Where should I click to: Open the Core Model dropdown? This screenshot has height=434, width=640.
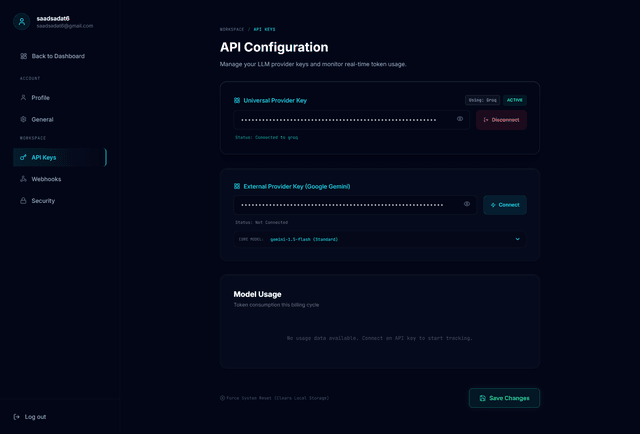[380, 239]
